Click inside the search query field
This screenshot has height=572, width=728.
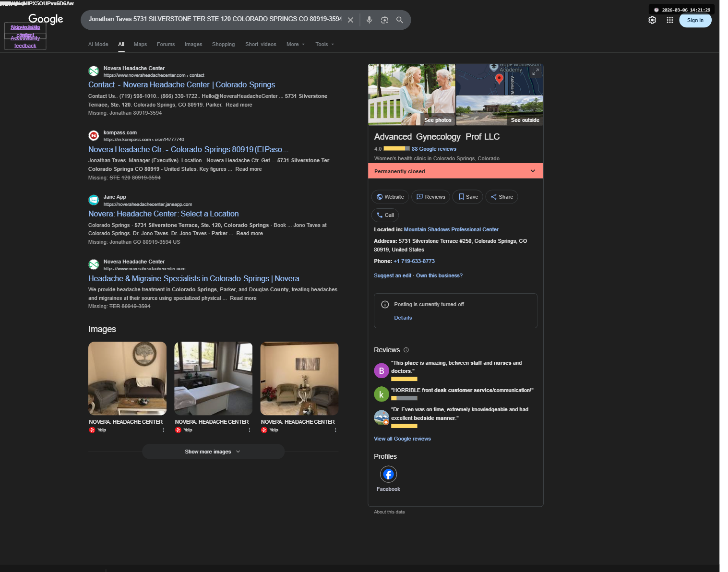(215, 19)
